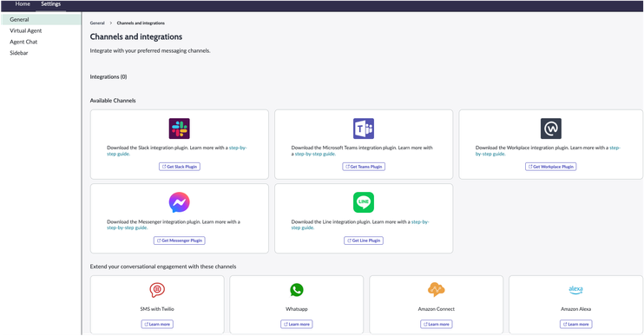Click the Whatsapp label text
Image resolution: width=644 pixels, height=336 pixels.
[297, 309]
